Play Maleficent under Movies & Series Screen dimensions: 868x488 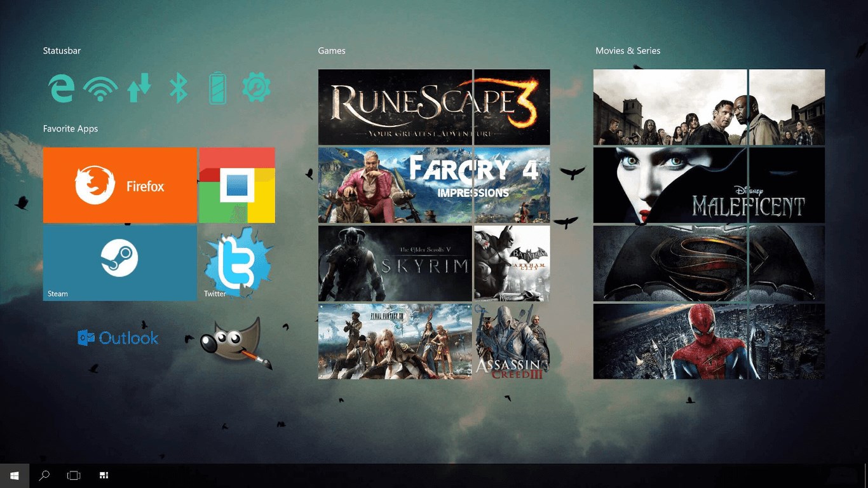coord(709,185)
